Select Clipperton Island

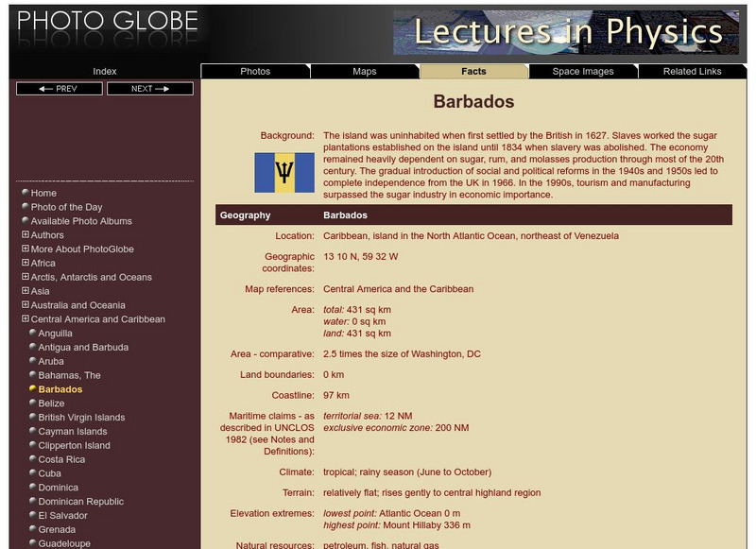click(75, 445)
